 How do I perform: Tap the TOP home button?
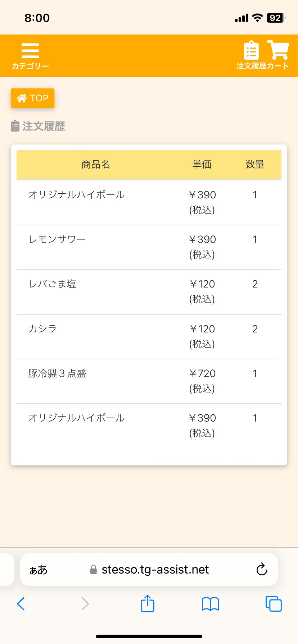(x=32, y=98)
